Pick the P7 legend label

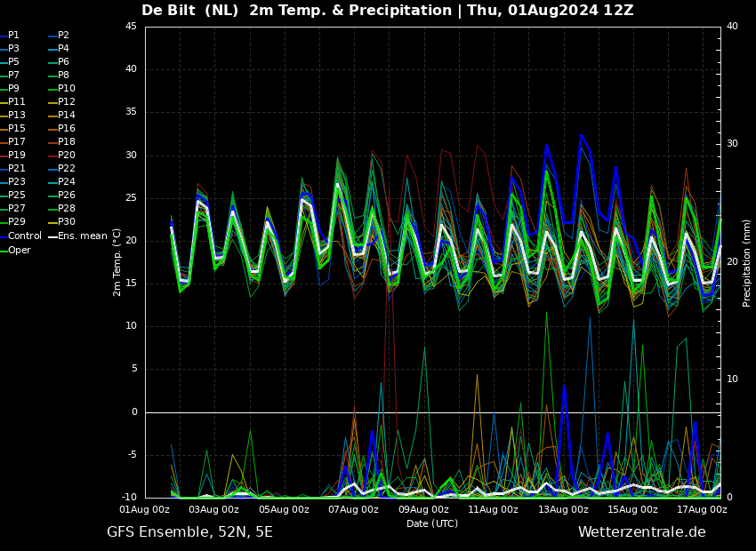point(13,76)
